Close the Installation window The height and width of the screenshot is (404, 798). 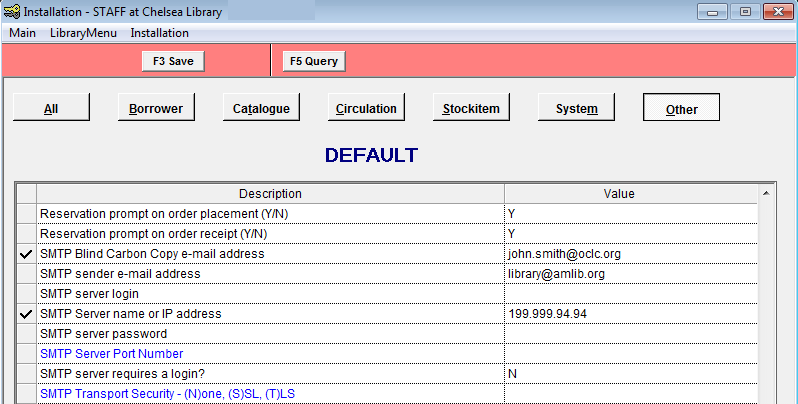778,12
